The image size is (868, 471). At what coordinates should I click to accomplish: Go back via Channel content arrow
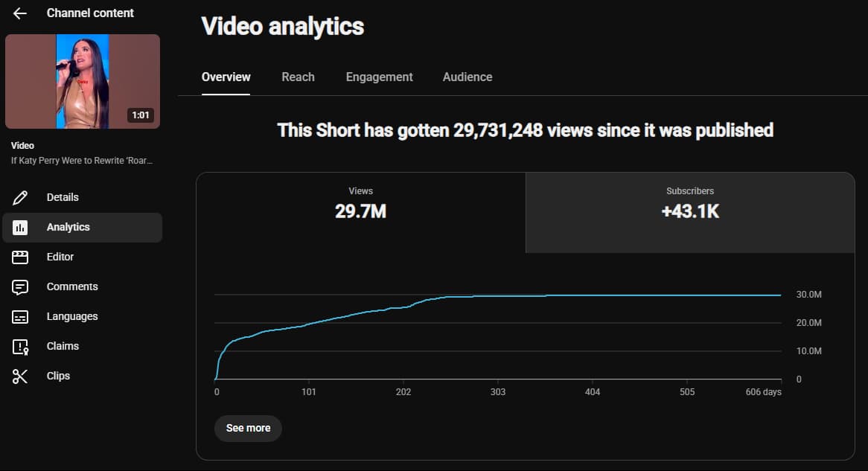click(20, 13)
